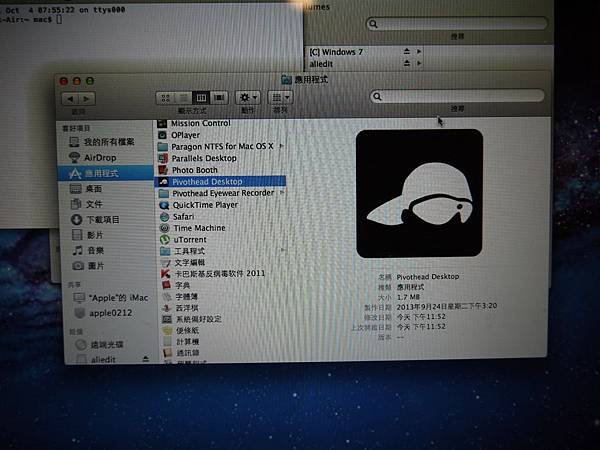
Task: Switch Finder to icon view
Action: (165, 98)
